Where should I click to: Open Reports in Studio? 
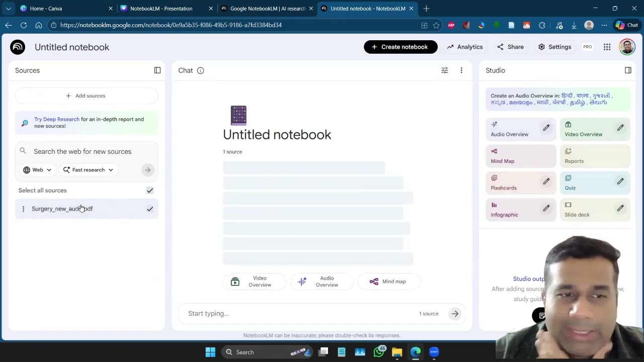point(595,156)
